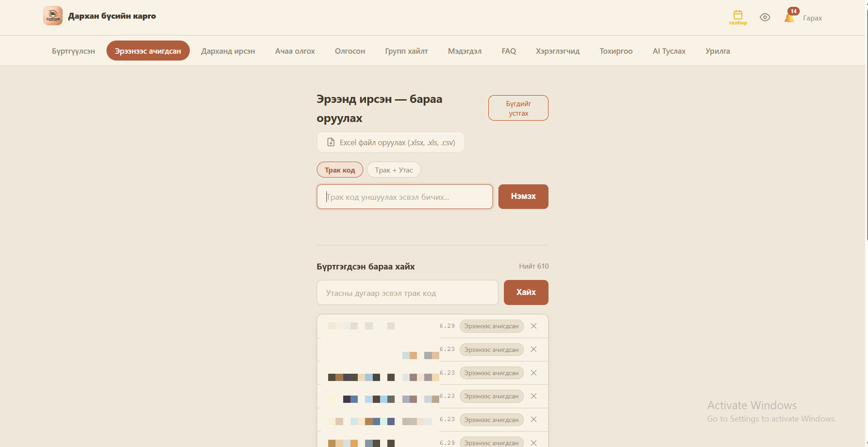Click the Дархан бүсийн карго logo icon
Image resolution: width=868 pixels, height=447 pixels.
click(53, 16)
